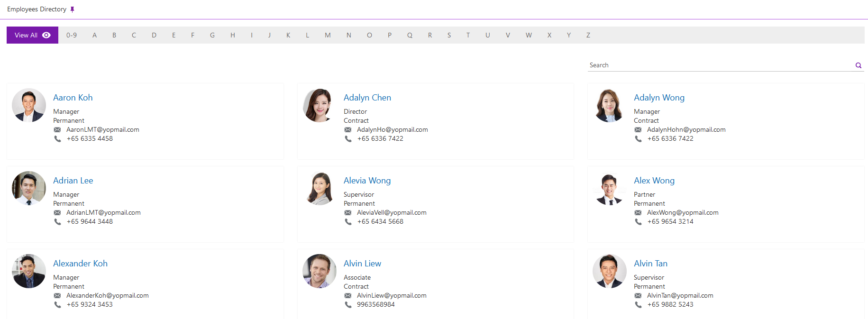The height and width of the screenshot is (319, 868).
Task: Open Alexander Koh's profile link
Action: [80, 264]
